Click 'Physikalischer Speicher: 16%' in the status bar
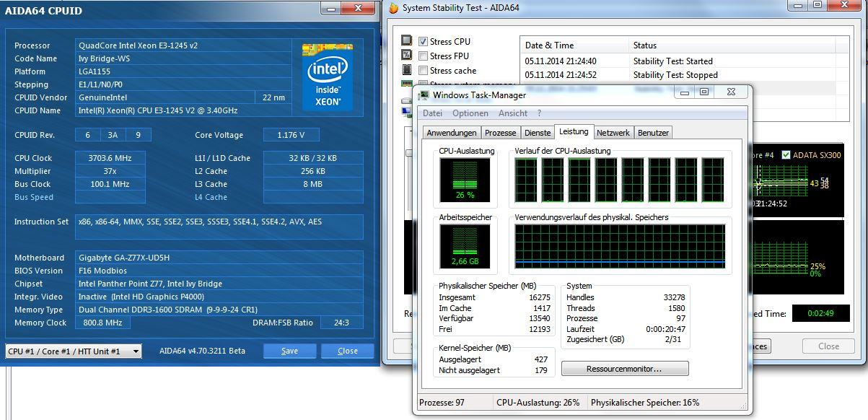Viewport: 868px width, 420px height. tap(645, 403)
